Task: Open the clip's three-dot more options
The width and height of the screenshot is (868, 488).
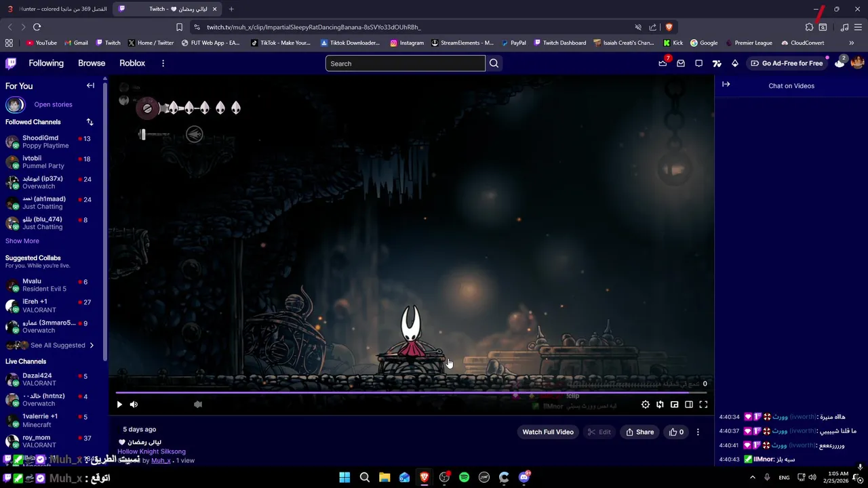Action: 698,432
